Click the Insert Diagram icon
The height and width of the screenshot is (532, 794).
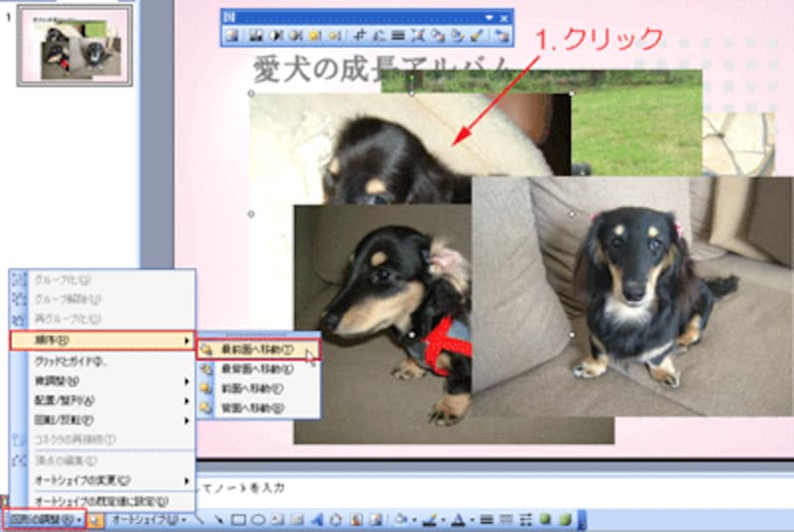coord(336,520)
